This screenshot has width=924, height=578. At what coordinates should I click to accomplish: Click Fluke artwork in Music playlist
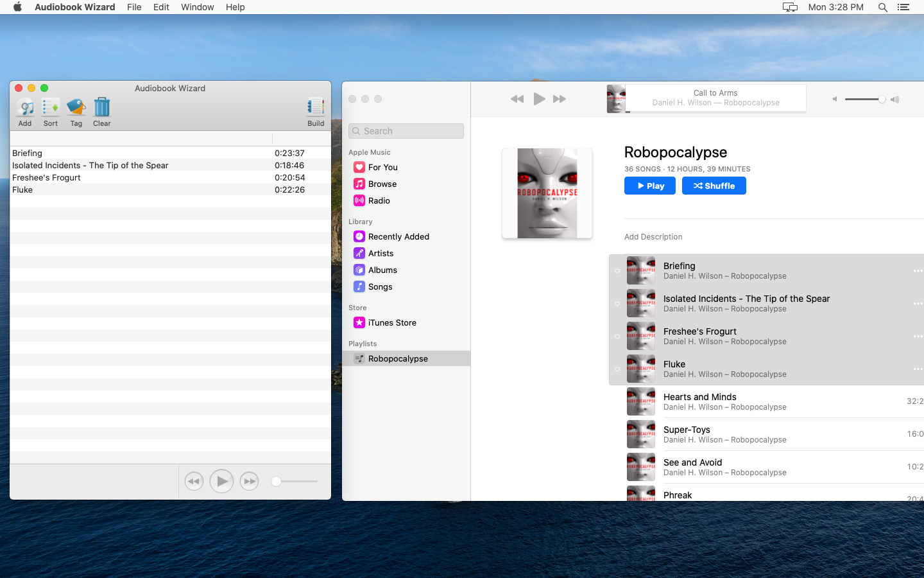[641, 369]
